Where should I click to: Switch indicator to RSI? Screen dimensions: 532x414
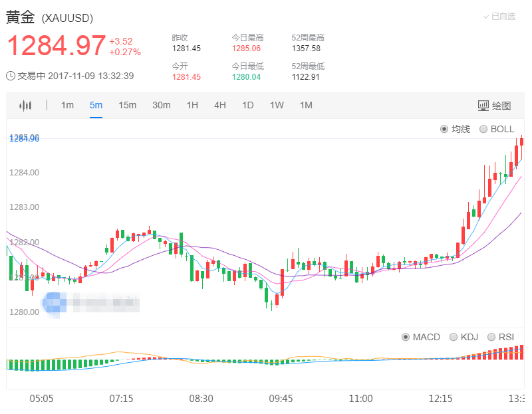click(x=491, y=337)
